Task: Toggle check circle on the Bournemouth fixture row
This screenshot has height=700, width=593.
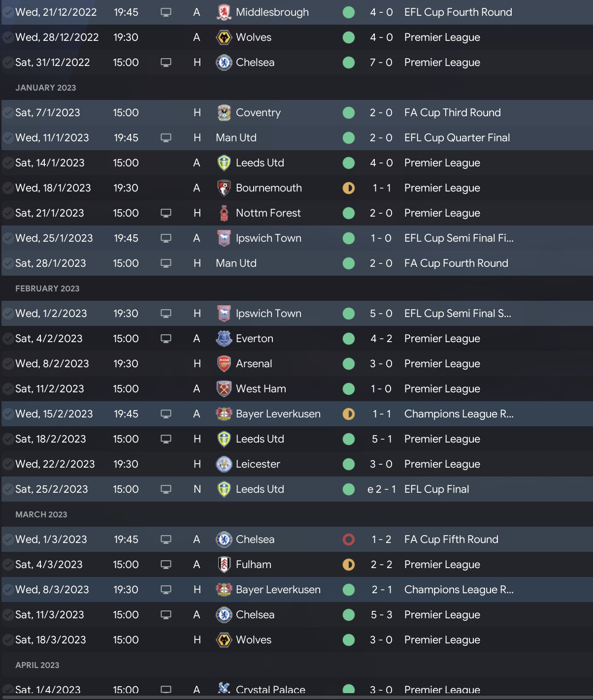Action: pos(8,188)
